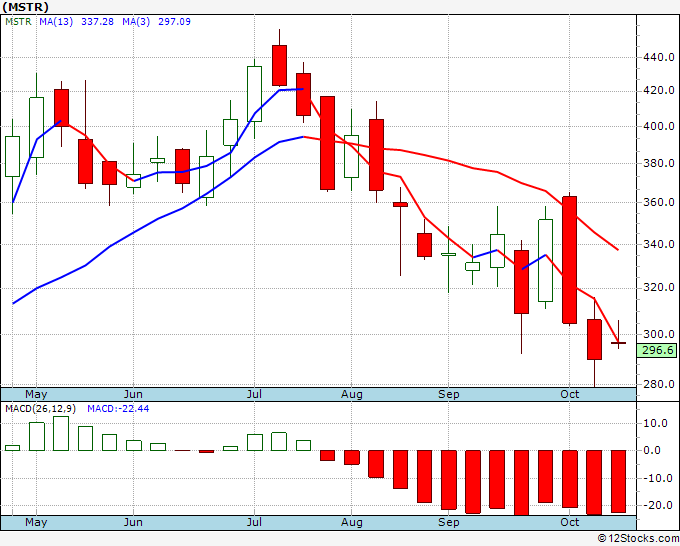Image resolution: width=680 pixels, height=546 pixels.
Task: Click the MA(3) legend label
Action: click(136, 22)
